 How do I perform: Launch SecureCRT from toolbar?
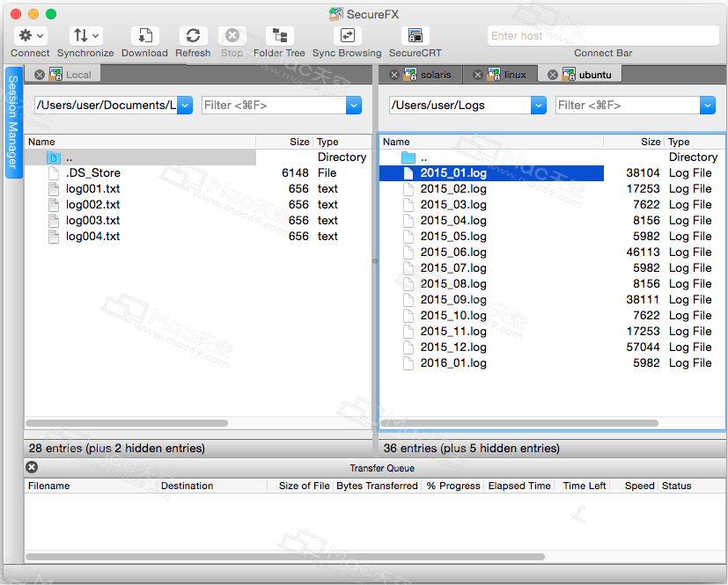click(415, 36)
